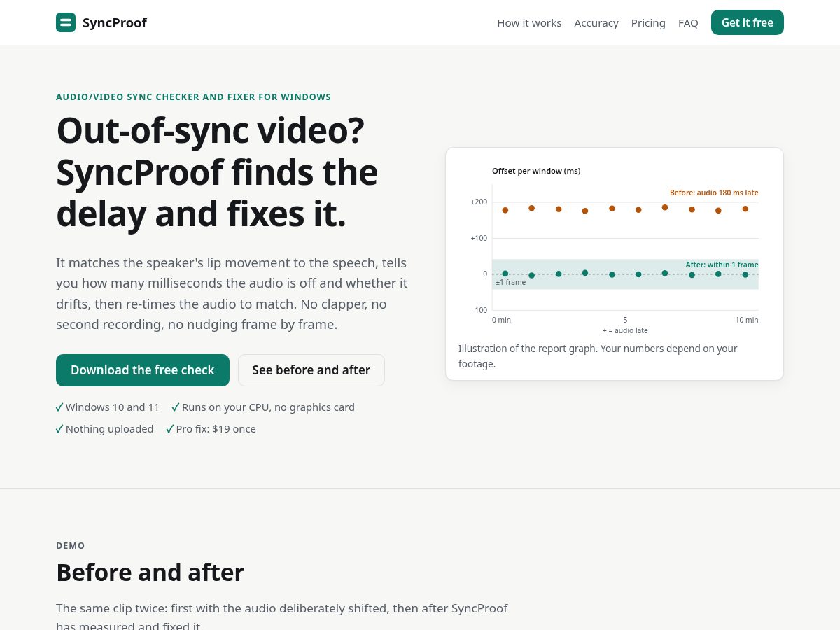Image resolution: width=840 pixels, height=630 pixels.
Task: Click the Before and after section heading
Action: [150, 573]
